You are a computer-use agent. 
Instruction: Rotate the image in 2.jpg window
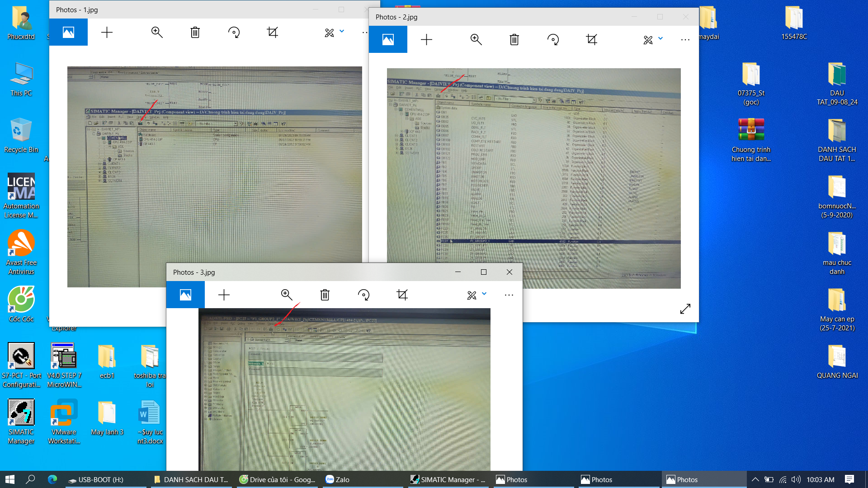pos(553,40)
